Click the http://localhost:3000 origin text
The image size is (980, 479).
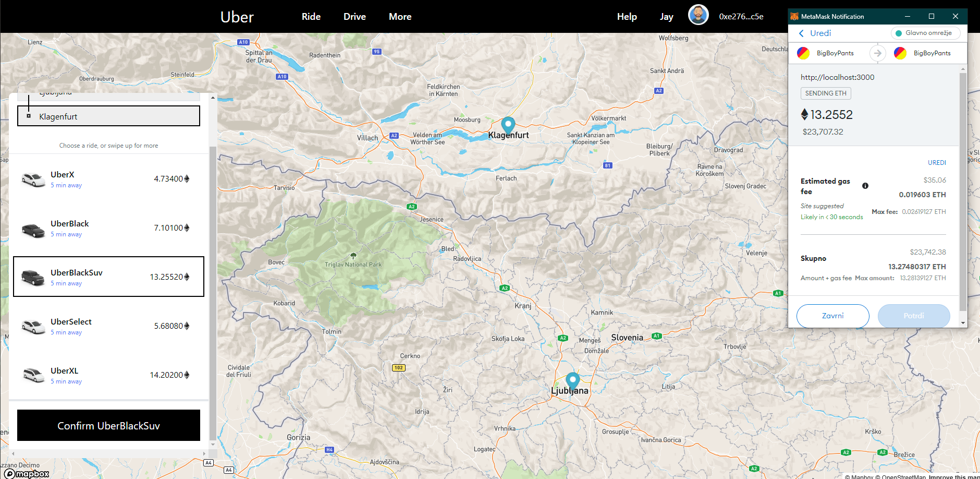[x=837, y=77]
